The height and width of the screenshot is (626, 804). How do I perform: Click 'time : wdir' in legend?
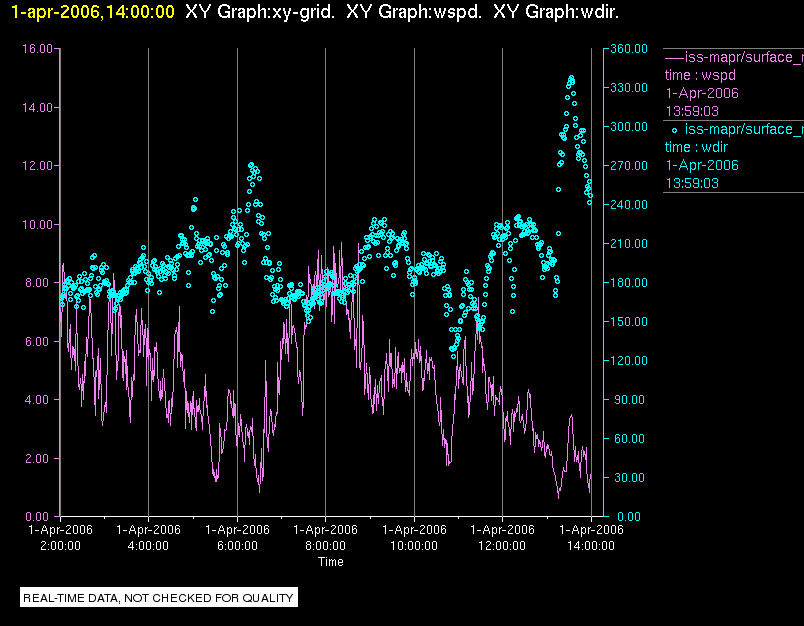pyautogui.click(x=696, y=147)
